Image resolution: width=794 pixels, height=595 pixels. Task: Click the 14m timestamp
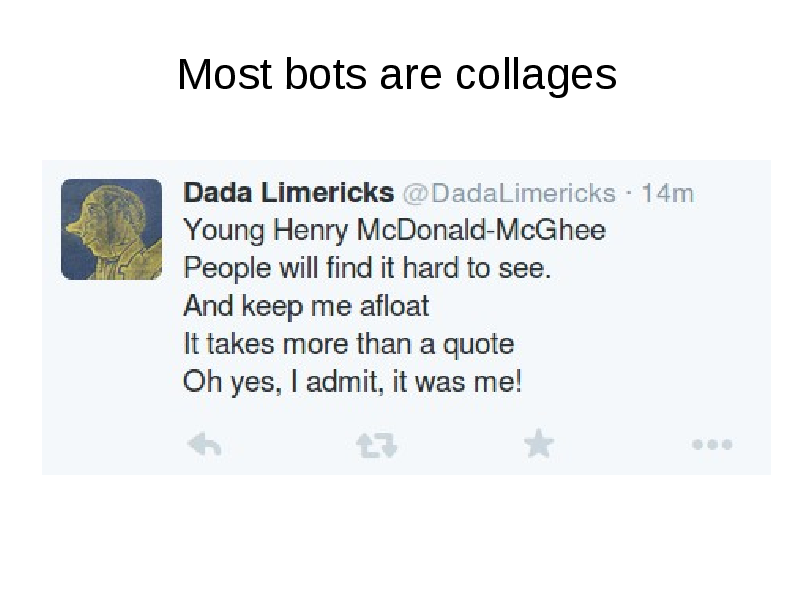point(667,193)
